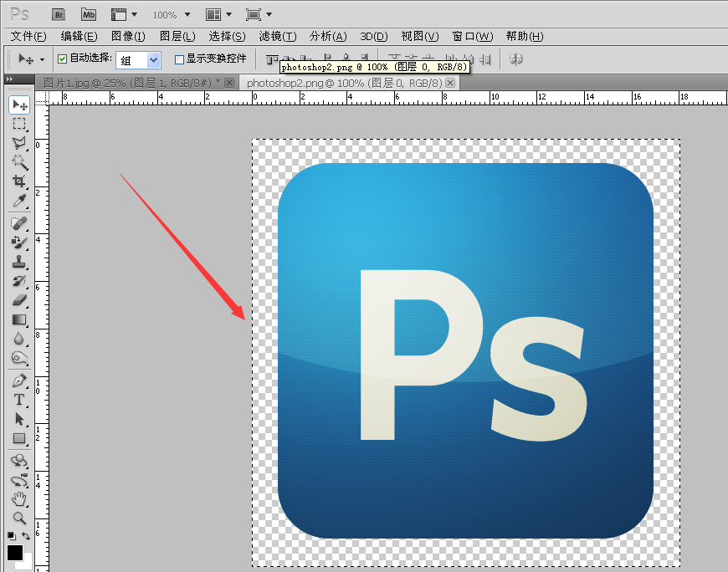The image size is (728, 572).
Task: Select the Type (T) tool
Action: click(19, 400)
